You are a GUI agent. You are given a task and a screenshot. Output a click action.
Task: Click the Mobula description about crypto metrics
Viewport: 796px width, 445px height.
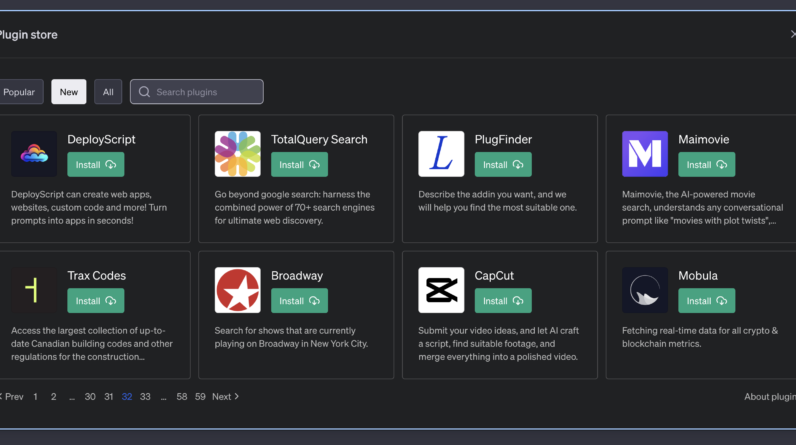point(700,337)
